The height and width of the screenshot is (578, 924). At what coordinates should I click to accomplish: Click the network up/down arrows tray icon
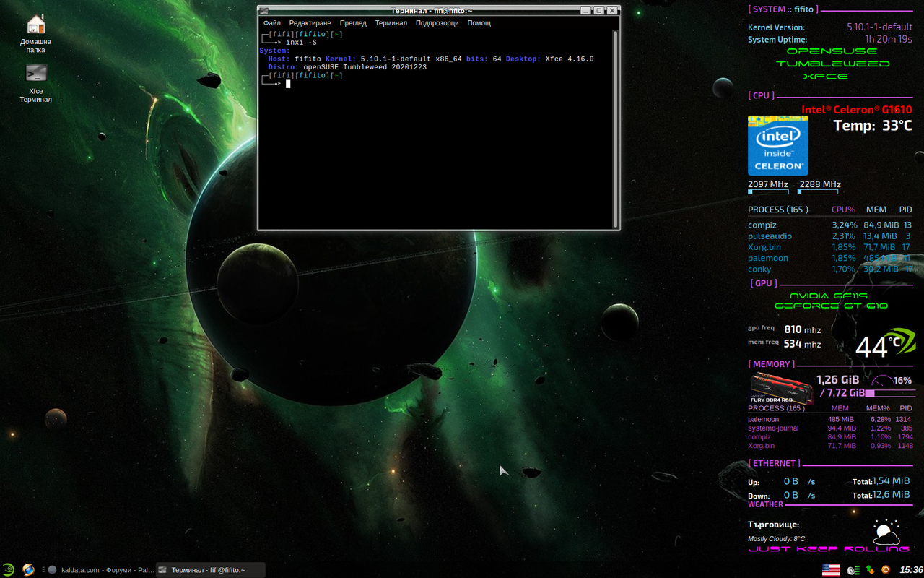click(x=870, y=570)
